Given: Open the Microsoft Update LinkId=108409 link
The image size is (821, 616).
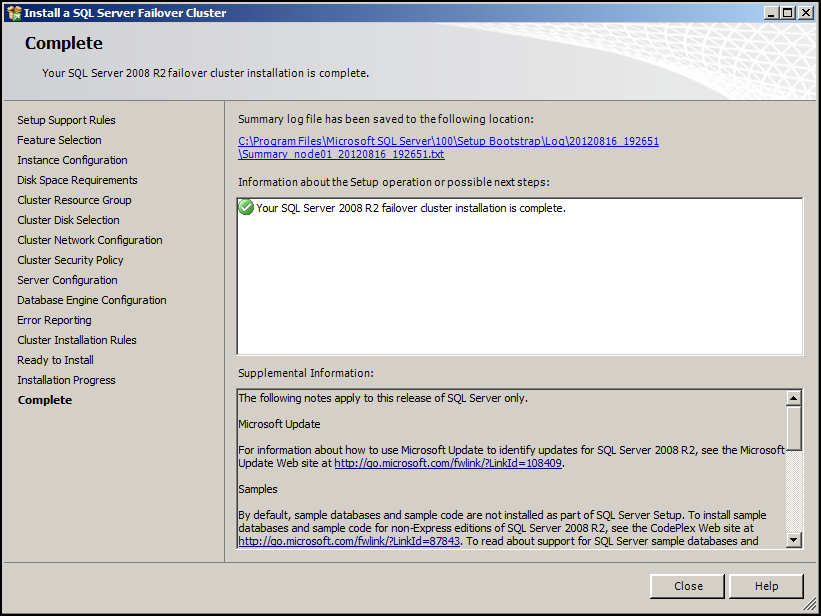Looking at the screenshot, I should coord(448,463).
